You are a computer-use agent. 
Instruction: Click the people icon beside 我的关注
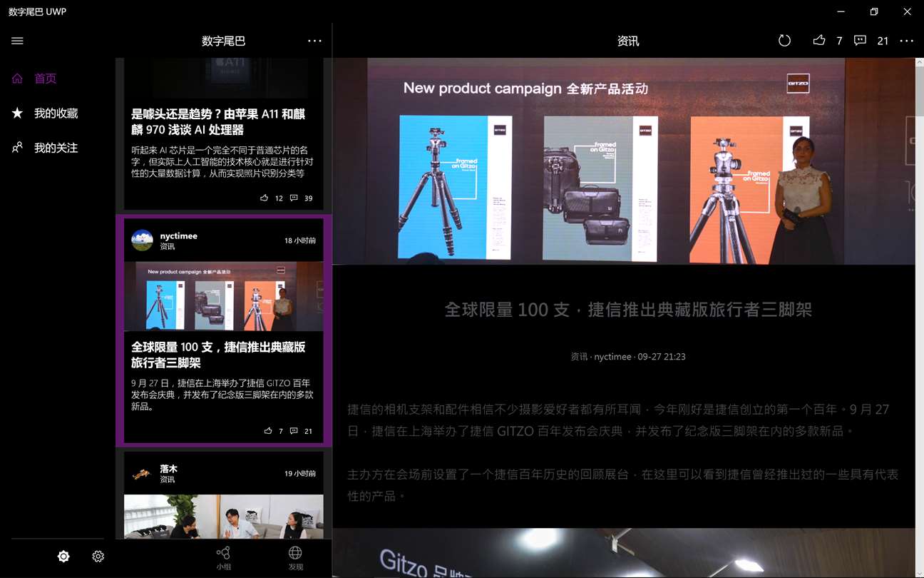[17, 148]
